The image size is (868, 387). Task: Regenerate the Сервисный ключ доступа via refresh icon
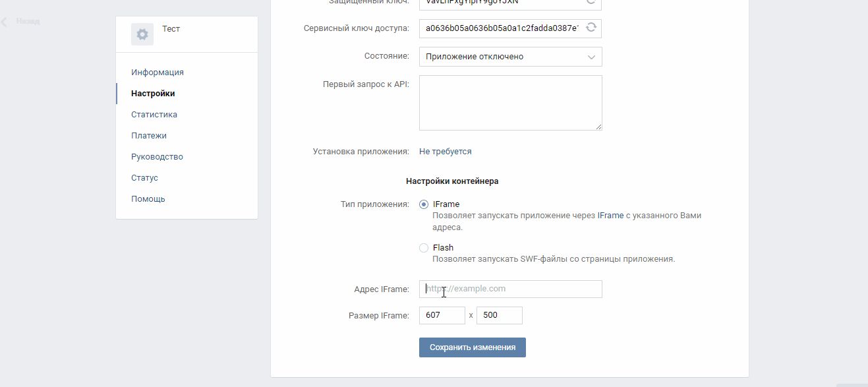click(591, 28)
